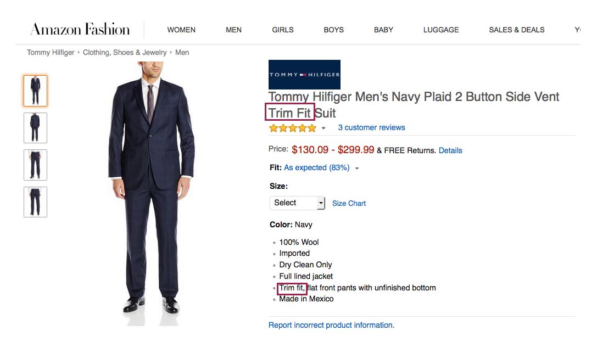Open the SALES & DEALS menu

517,30
